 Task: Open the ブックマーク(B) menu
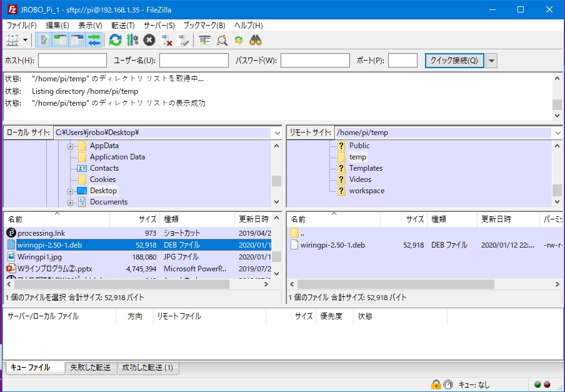tap(204, 25)
